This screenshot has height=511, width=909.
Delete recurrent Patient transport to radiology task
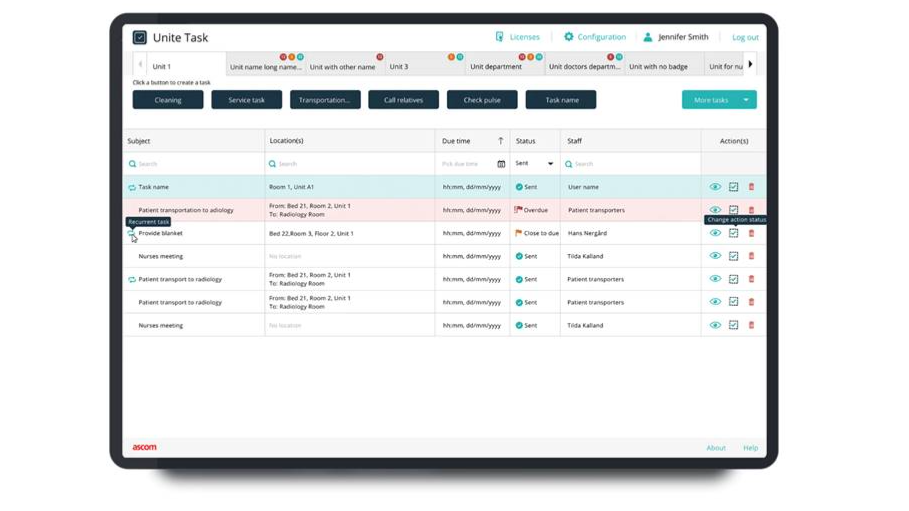coord(751,279)
